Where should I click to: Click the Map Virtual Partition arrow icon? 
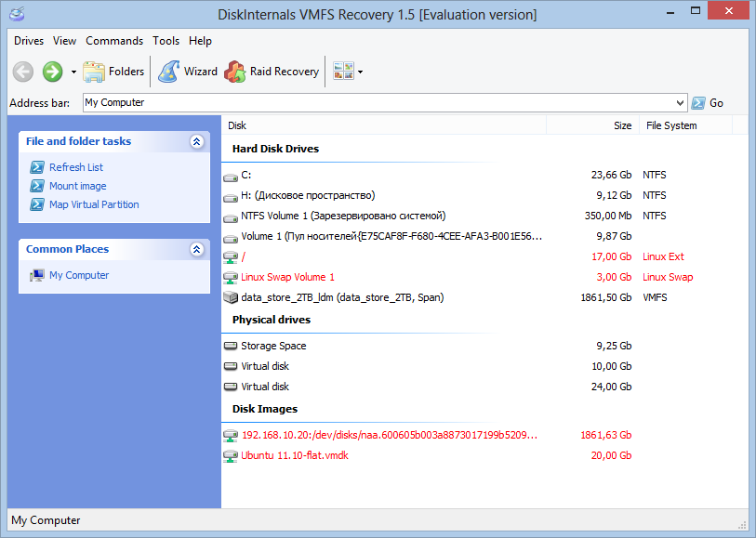pyautogui.click(x=37, y=204)
